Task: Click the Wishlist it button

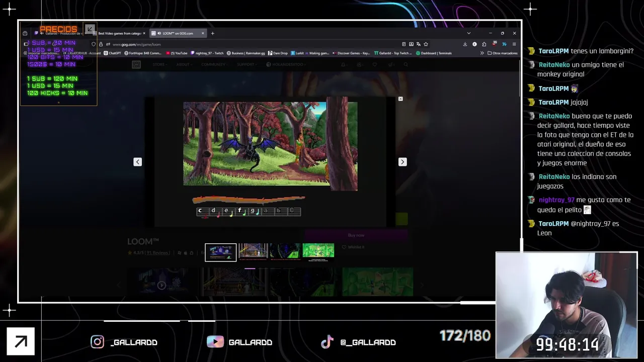Action: (353, 247)
